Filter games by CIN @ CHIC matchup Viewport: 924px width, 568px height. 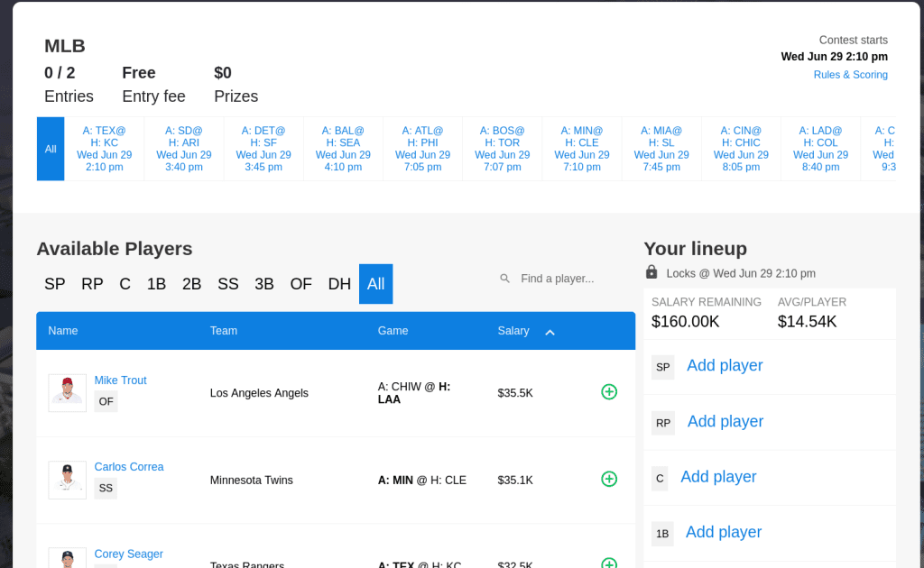click(741, 149)
